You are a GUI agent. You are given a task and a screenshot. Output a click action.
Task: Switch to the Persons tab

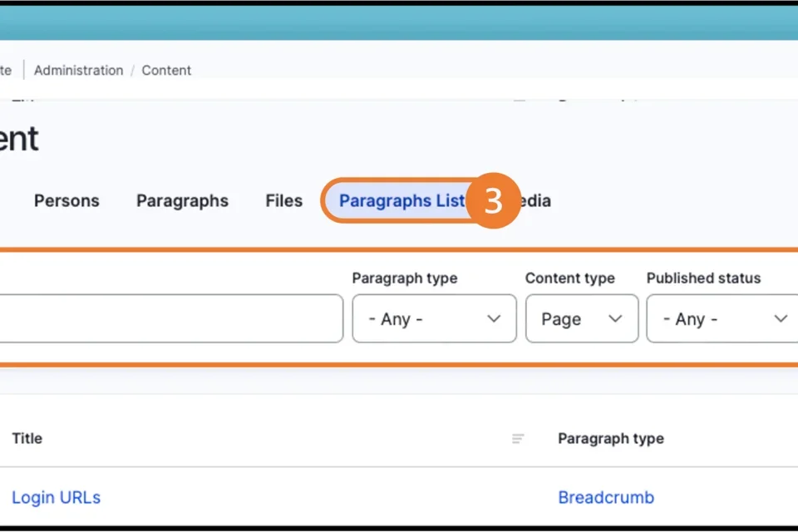pos(66,200)
